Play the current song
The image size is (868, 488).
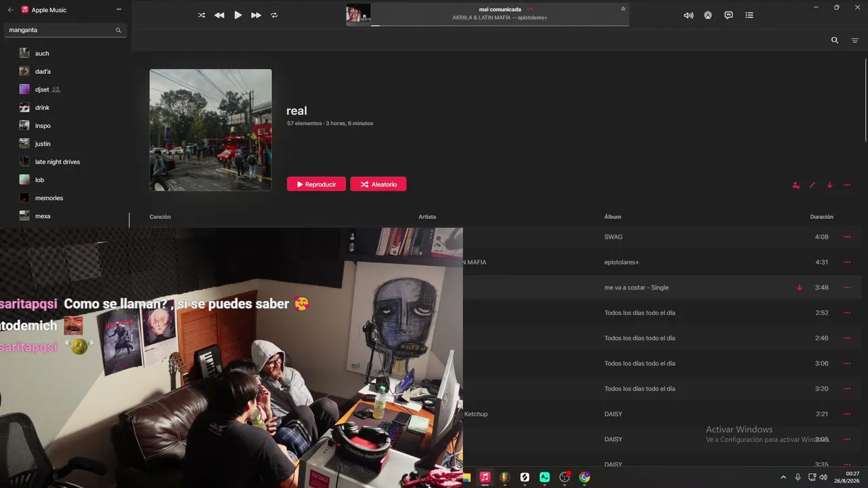tap(238, 15)
